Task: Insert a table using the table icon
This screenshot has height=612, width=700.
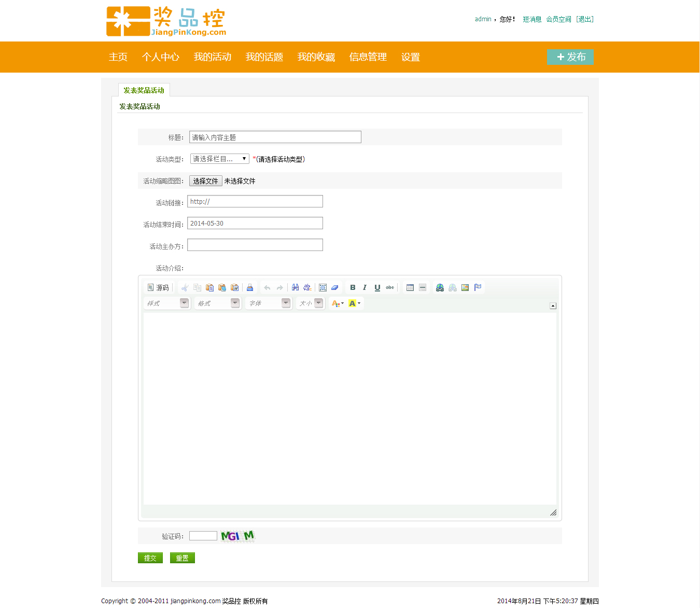Action: 410,287
